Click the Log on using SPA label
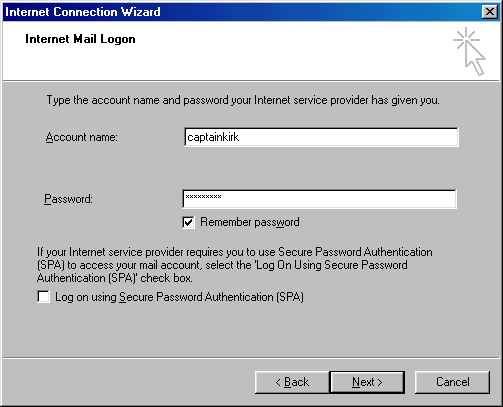The width and height of the screenshot is (503, 407). point(179,297)
